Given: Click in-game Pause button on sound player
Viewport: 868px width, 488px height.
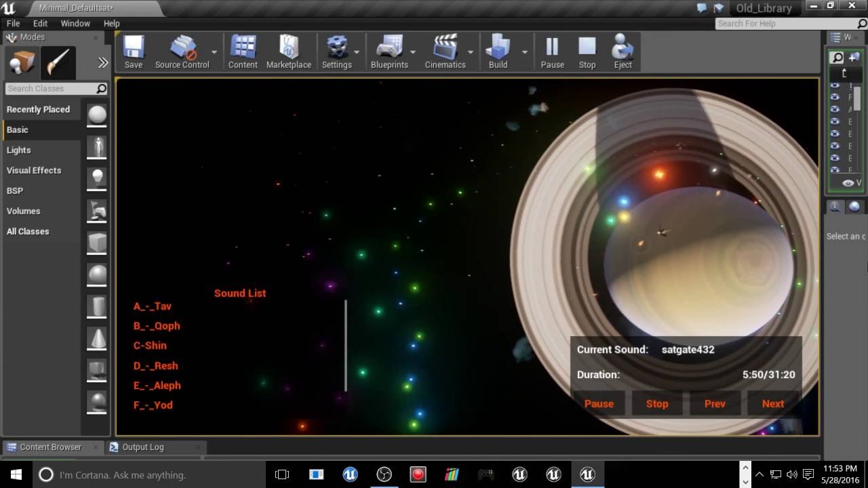Looking at the screenshot, I should [x=599, y=403].
